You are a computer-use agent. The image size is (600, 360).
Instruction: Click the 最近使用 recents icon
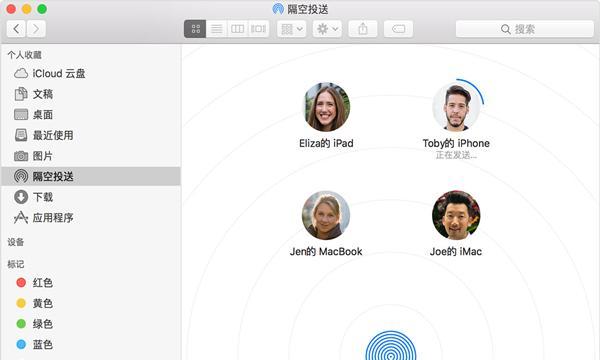(21, 135)
